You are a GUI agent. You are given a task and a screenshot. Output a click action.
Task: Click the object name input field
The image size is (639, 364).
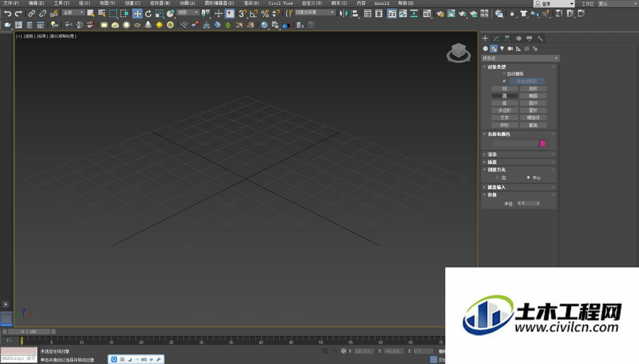516,143
